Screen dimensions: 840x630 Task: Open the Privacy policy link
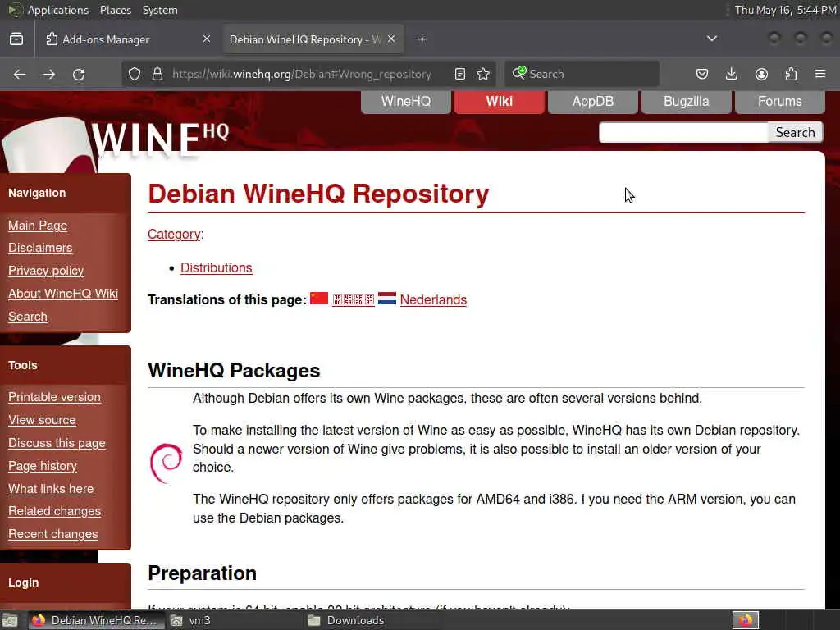(46, 271)
